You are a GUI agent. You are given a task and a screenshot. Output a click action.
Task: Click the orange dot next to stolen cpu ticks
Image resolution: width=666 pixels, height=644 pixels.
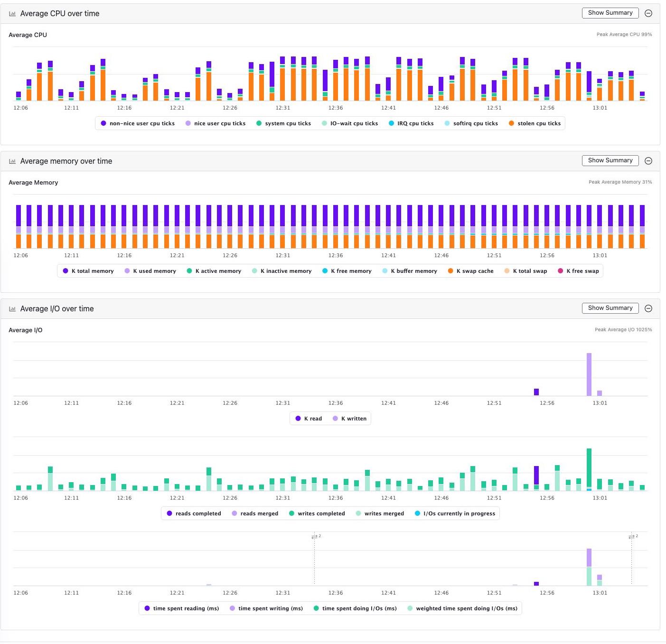(x=511, y=123)
